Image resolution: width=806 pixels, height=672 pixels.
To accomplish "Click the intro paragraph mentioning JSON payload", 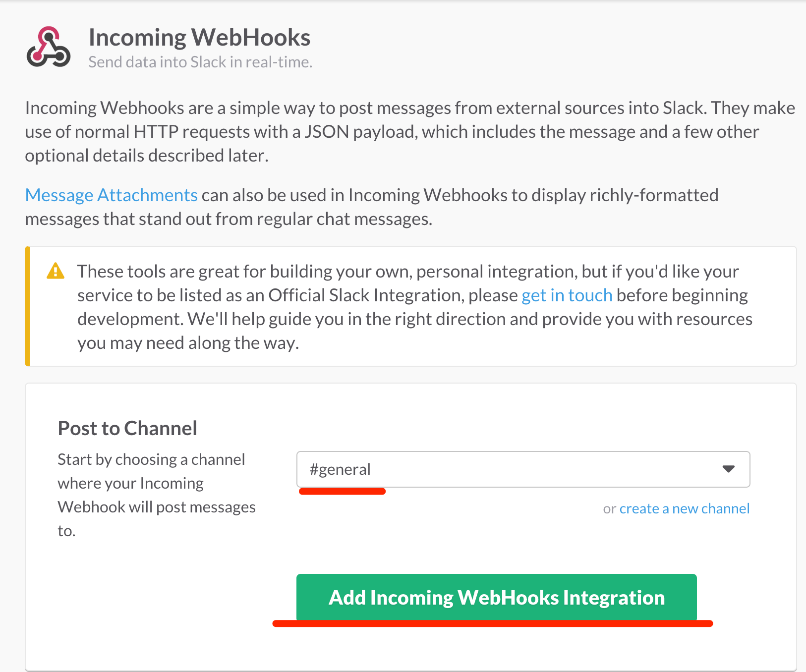I will 392,132.
